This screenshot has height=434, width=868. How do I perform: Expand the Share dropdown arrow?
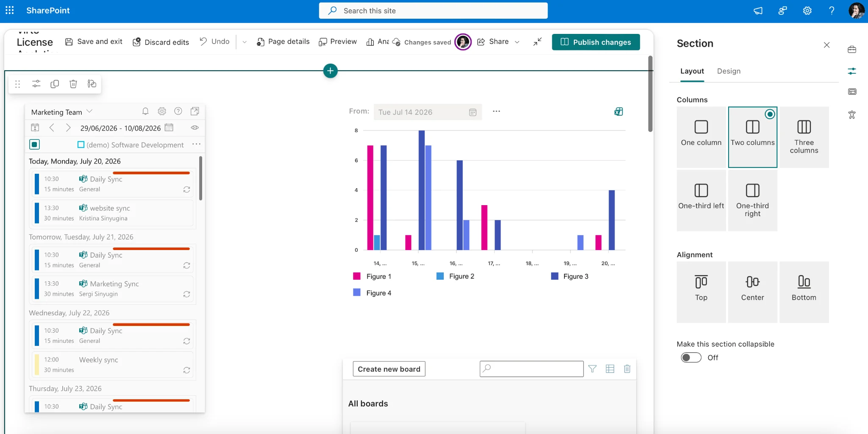click(x=517, y=42)
